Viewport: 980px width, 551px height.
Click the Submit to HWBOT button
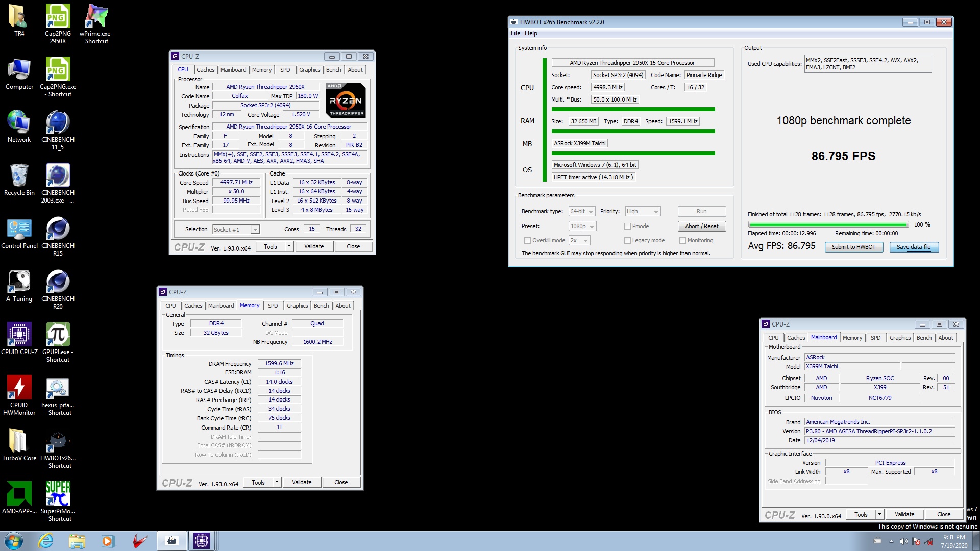(x=853, y=247)
